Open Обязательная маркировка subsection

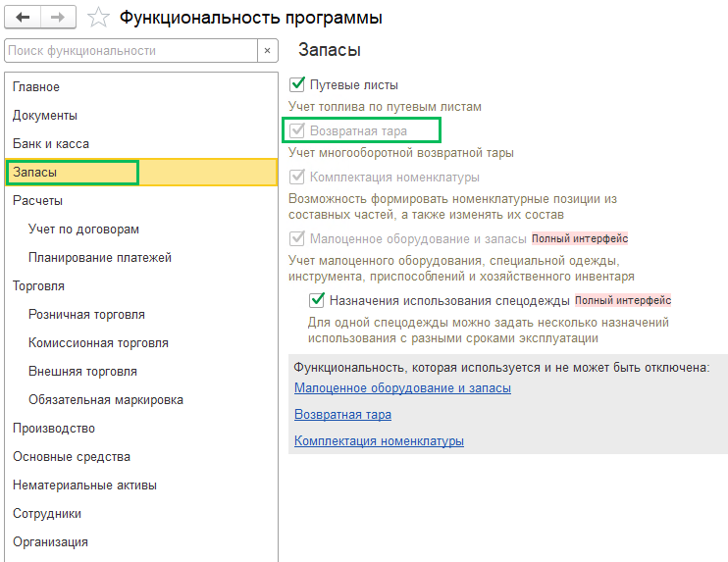pos(141,399)
